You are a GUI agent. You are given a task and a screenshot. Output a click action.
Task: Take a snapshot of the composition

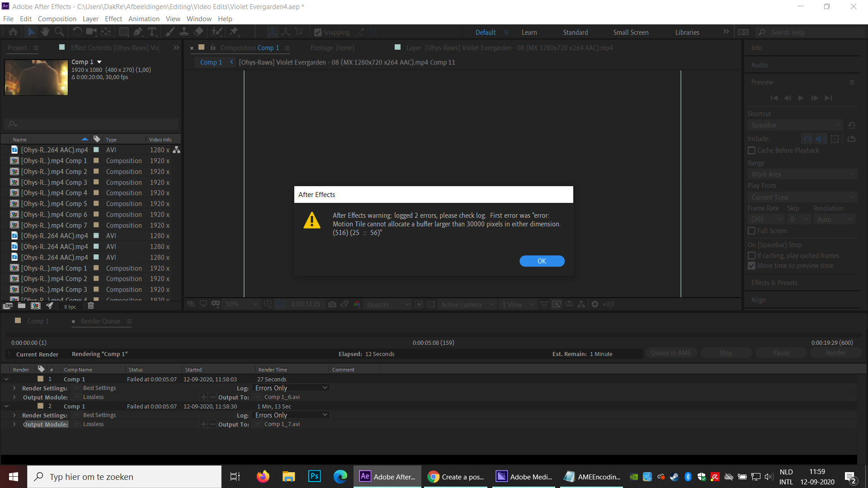click(333, 304)
